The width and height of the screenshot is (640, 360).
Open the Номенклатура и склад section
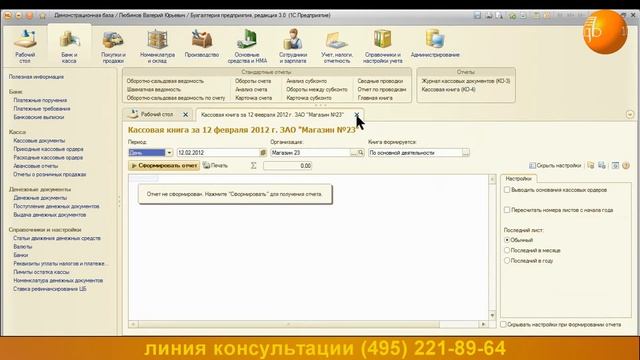tap(157, 46)
